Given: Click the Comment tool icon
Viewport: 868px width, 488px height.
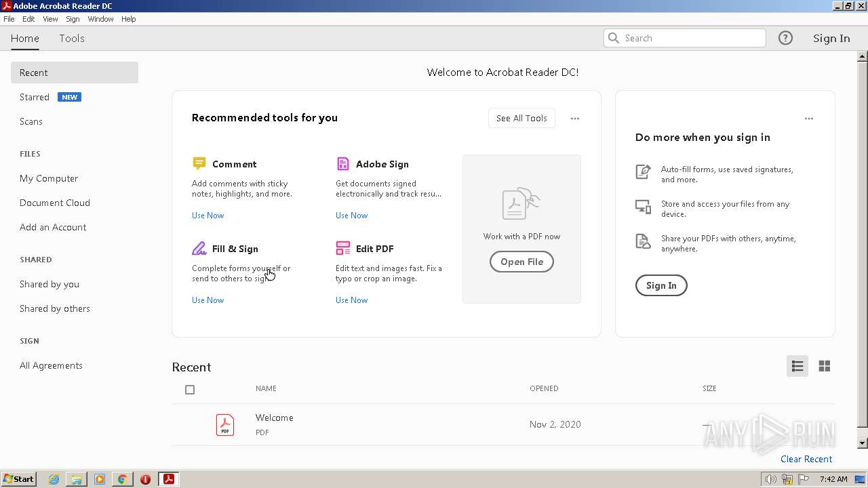Looking at the screenshot, I should click(199, 163).
